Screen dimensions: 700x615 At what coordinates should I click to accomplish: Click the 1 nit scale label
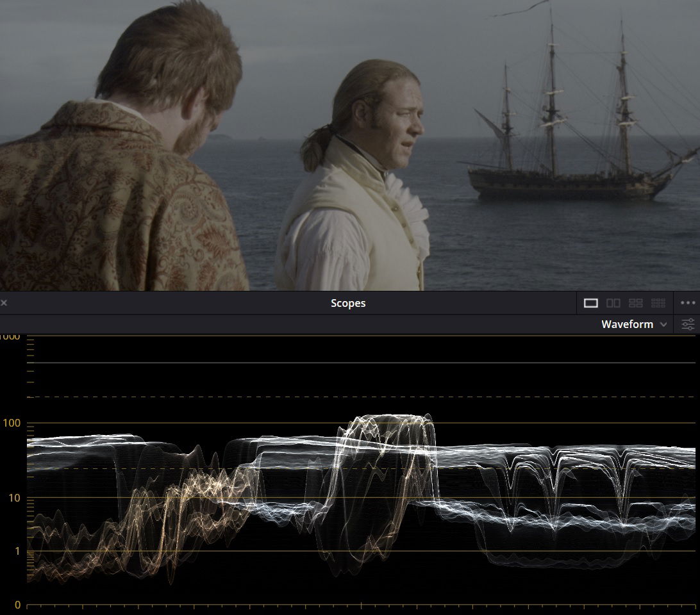tap(17, 551)
